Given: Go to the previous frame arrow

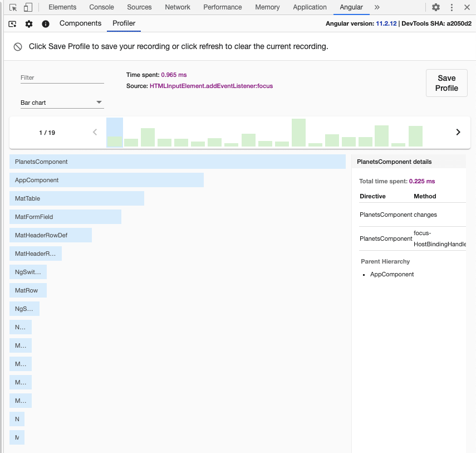Looking at the screenshot, I should pos(95,132).
